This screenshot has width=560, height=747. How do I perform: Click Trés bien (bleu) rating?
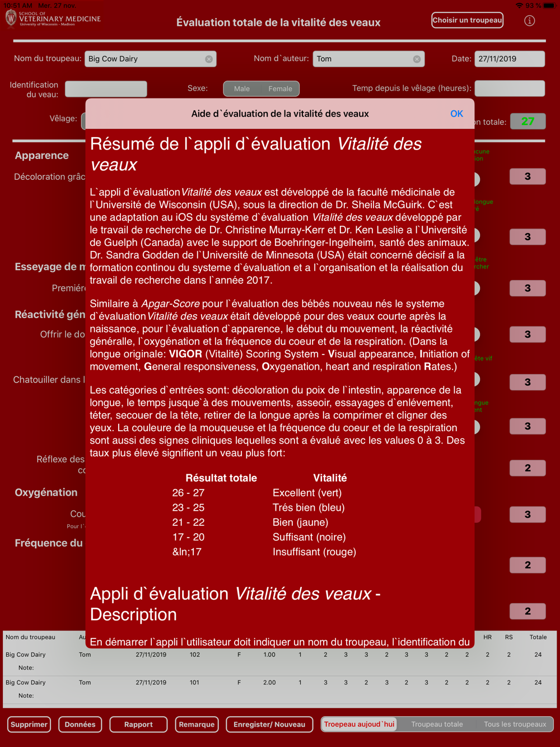[309, 507]
